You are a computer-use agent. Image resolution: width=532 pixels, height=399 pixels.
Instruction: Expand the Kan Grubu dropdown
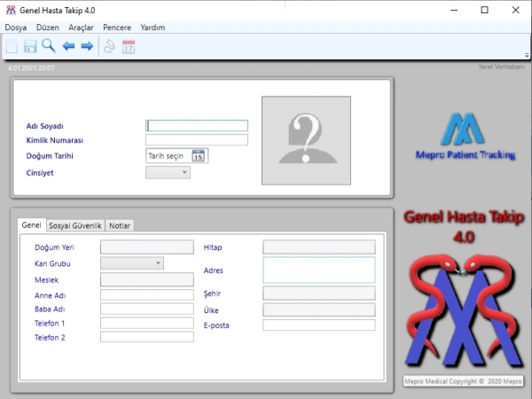click(x=133, y=263)
